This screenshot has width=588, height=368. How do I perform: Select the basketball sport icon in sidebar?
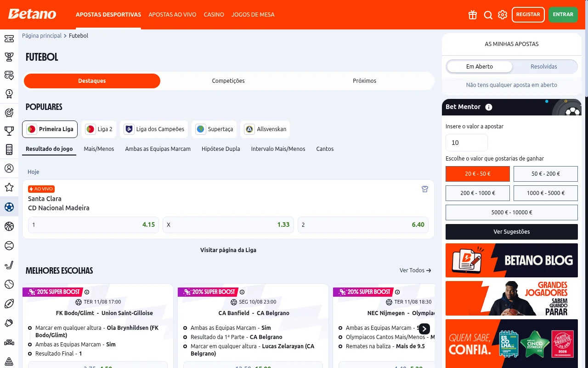9,226
